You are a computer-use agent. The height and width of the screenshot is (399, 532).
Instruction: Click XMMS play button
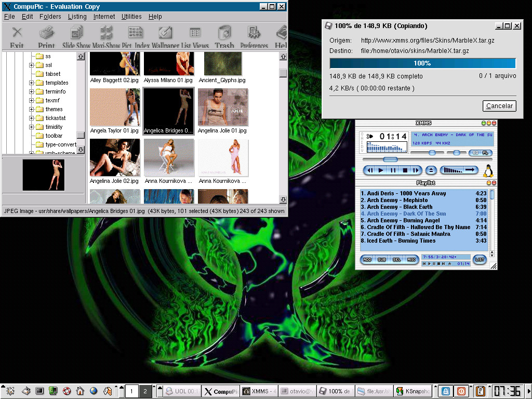pyautogui.click(x=381, y=170)
